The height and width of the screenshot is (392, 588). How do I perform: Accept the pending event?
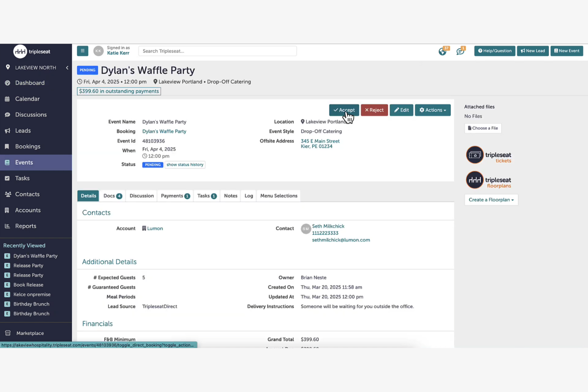[344, 110]
